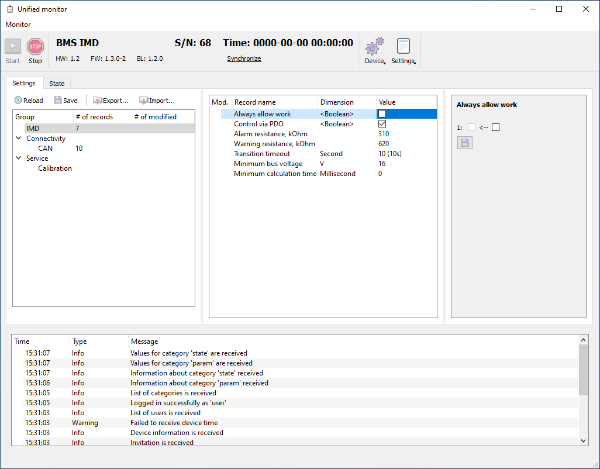Viewport: 600px width, 469px height.
Task: Click the log Type column header
Action: [99, 341]
